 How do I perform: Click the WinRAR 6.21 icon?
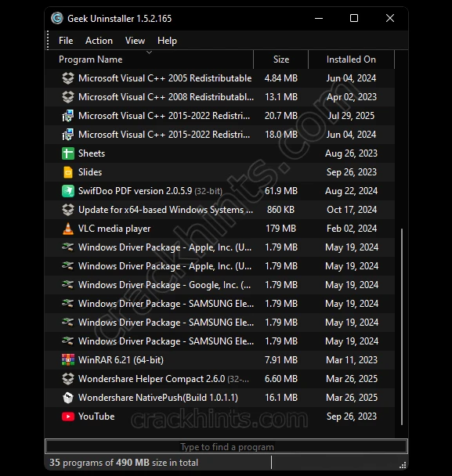68,359
